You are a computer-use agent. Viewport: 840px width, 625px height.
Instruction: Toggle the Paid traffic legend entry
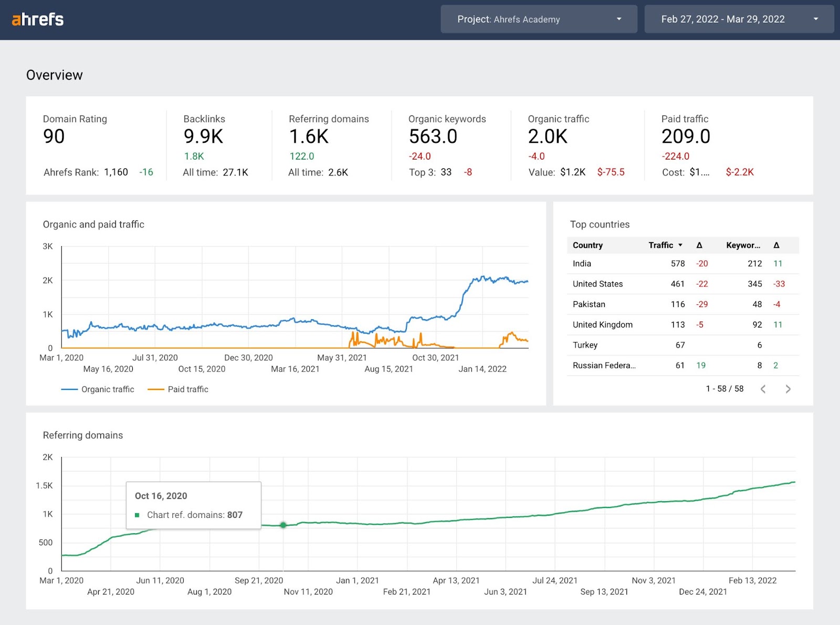point(178,389)
